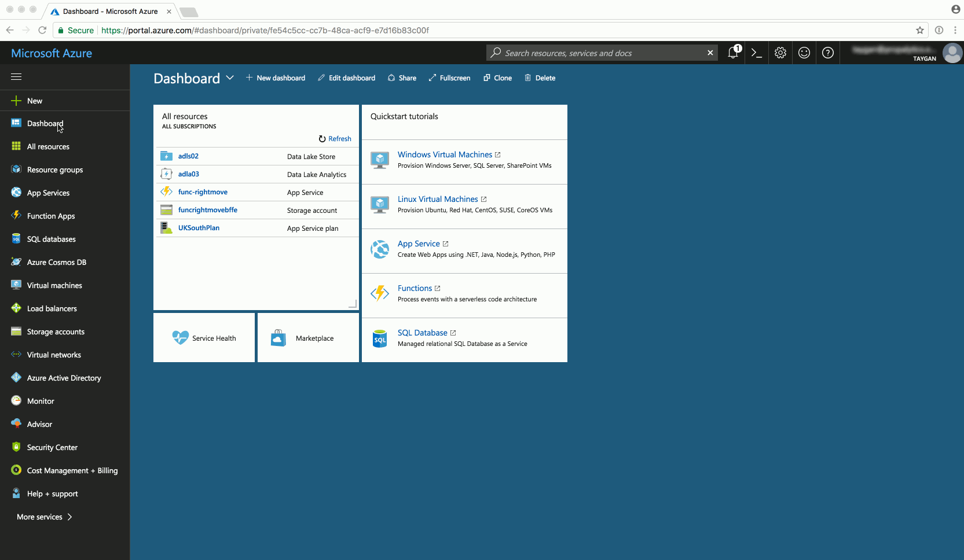Open Function Apps in the sidebar
The height and width of the screenshot is (560, 964).
click(65, 216)
